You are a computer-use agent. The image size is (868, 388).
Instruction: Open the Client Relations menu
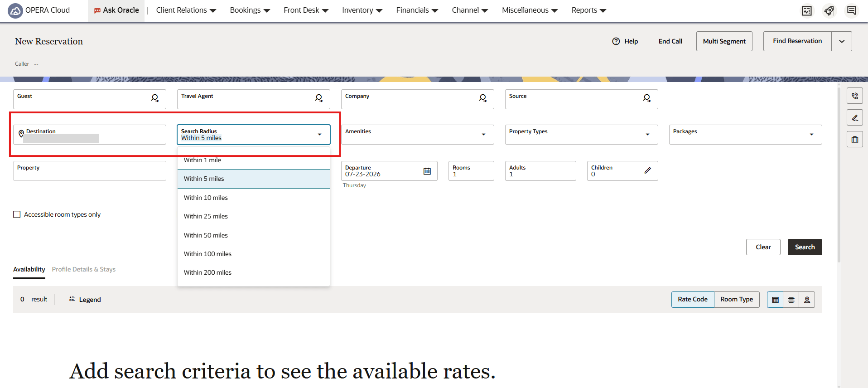click(186, 10)
